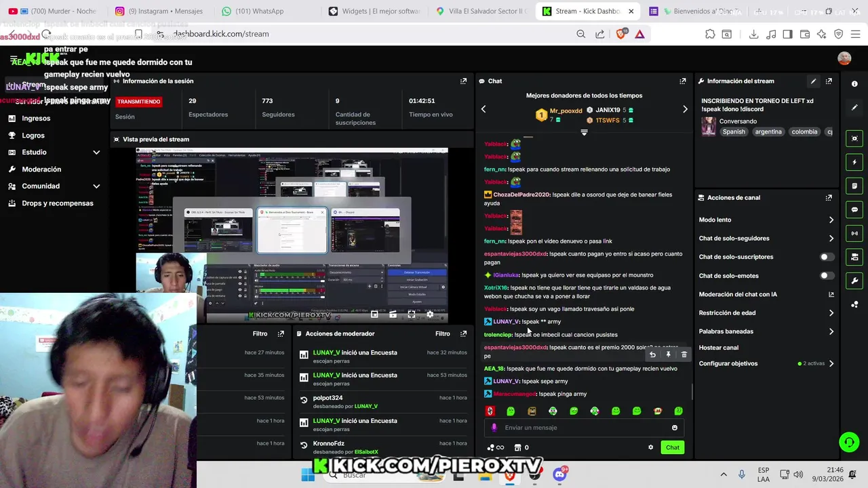Screen dimensions: 868x488
Task: Click the taskbar volume icon
Action: pos(798,474)
